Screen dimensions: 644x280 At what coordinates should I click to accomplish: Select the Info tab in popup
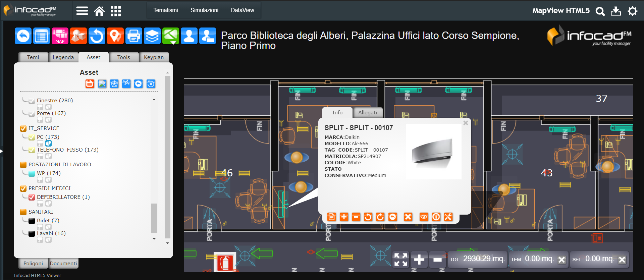[x=337, y=113]
